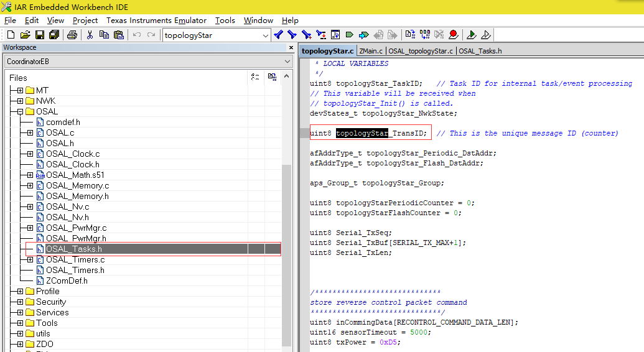
Task: Click the Save All toolbar icon
Action: 54,35
